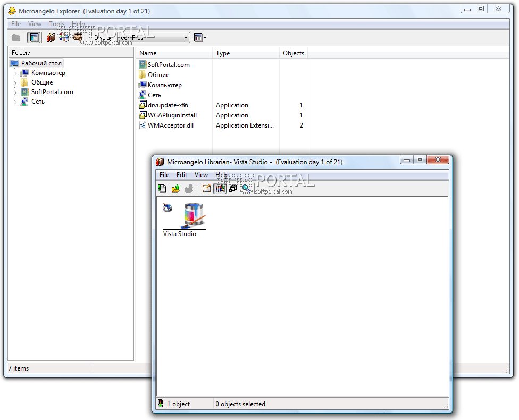
Task: Close the Microangelo Librarian window
Action: click(x=438, y=160)
